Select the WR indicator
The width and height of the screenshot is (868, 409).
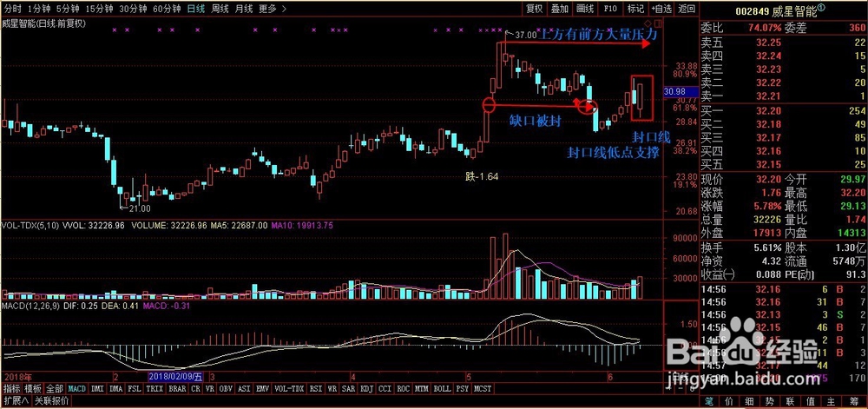[332, 388]
